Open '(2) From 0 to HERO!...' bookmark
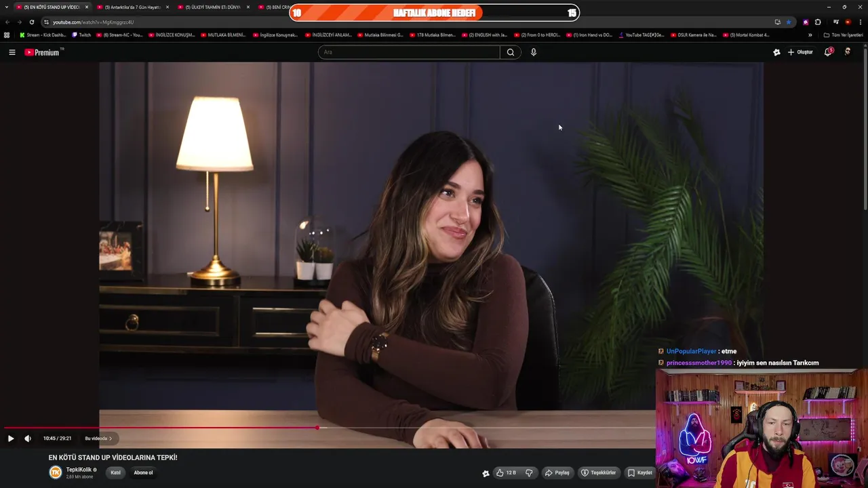This screenshot has height=488, width=868. 537,35
